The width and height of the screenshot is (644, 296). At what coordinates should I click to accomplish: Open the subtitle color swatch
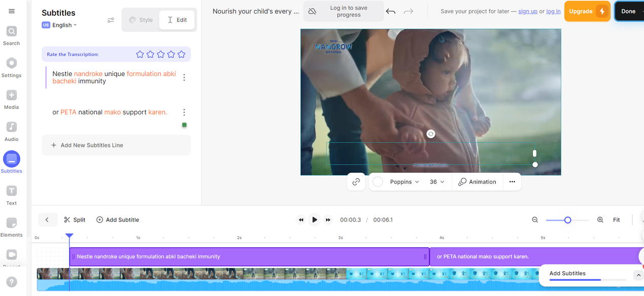378,182
